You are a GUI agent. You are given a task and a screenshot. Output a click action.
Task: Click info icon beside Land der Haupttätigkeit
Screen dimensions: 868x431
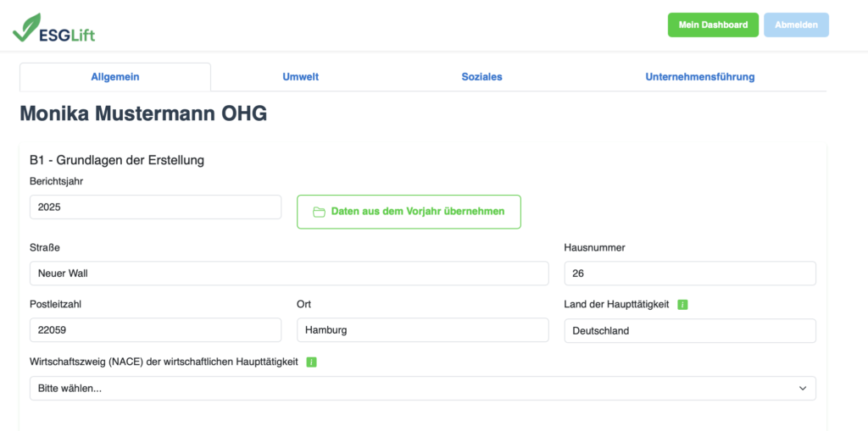click(x=683, y=305)
